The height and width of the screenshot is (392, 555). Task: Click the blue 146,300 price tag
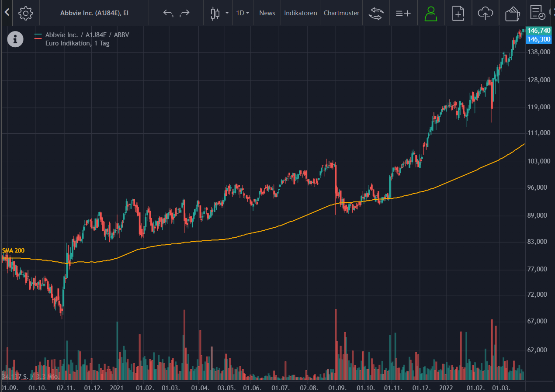click(x=539, y=39)
